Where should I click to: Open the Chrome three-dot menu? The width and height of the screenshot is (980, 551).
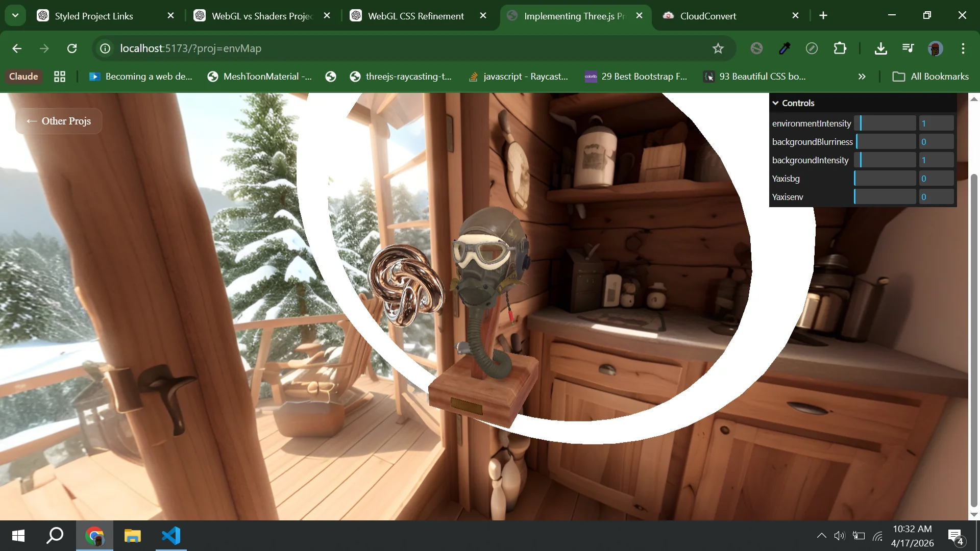pos(963,48)
